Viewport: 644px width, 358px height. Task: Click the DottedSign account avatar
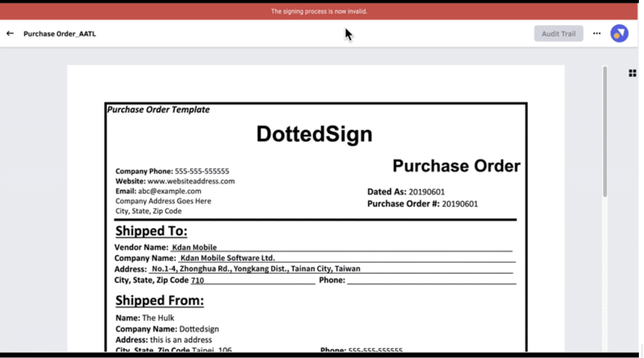point(620,33)
